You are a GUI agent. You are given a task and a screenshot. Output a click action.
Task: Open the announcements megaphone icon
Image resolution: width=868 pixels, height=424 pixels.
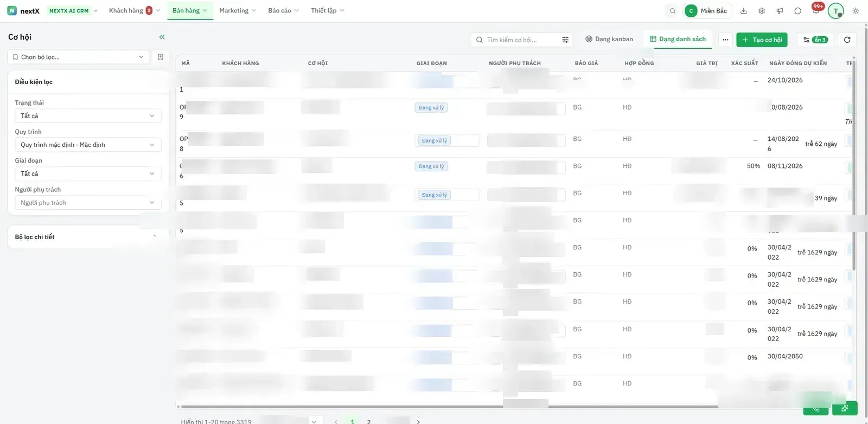click(780, 11)
